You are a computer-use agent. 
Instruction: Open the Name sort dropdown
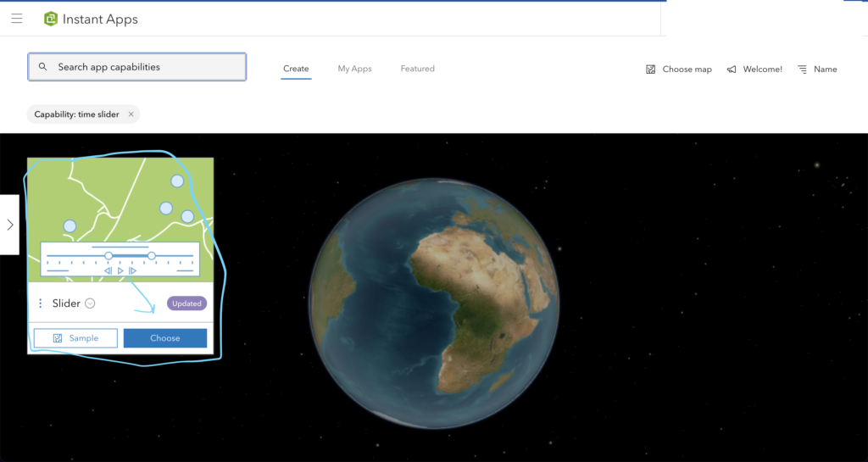[x=817, y=70]
